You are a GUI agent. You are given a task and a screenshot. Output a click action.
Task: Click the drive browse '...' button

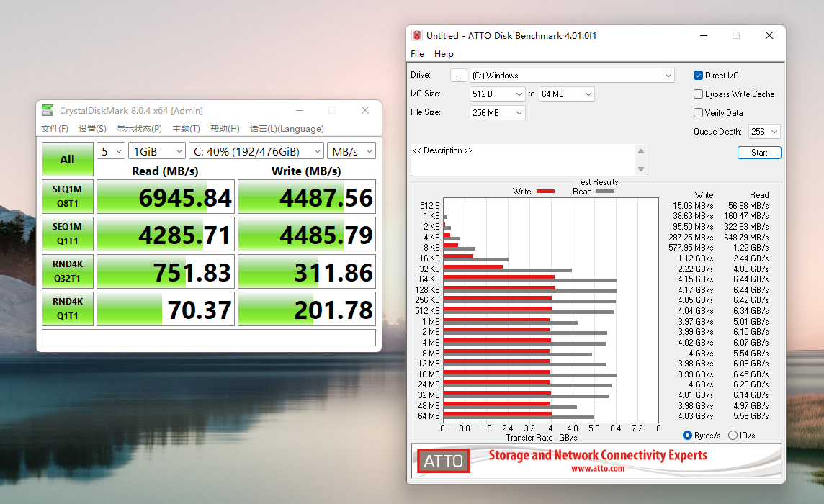pos(458,76)
